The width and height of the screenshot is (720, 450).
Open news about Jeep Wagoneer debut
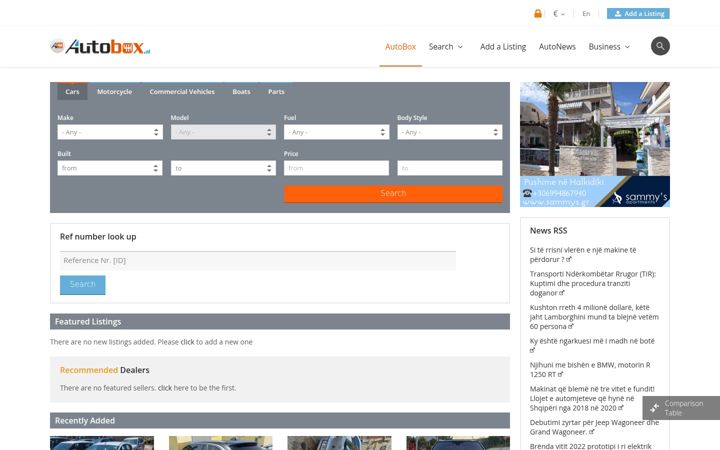coord(594,427)
